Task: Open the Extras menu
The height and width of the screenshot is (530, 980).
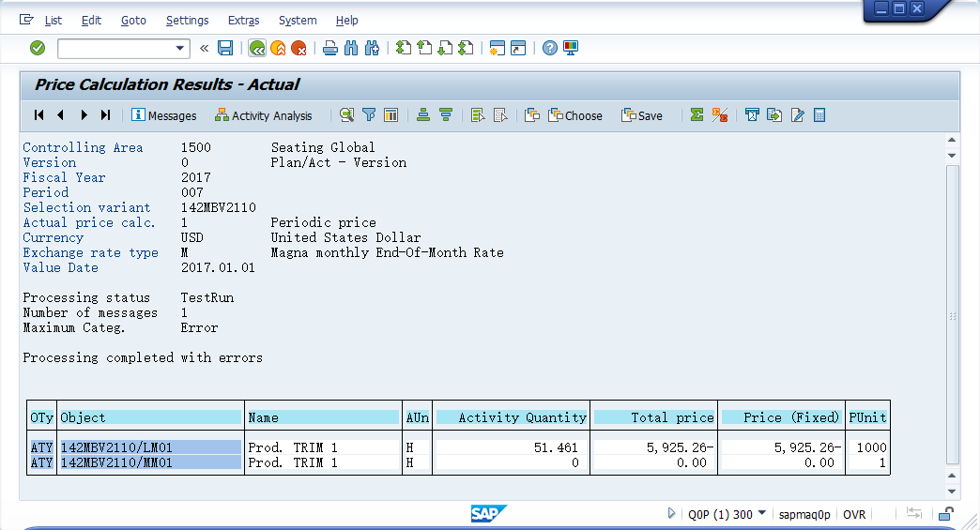Action: click(244, 20)
